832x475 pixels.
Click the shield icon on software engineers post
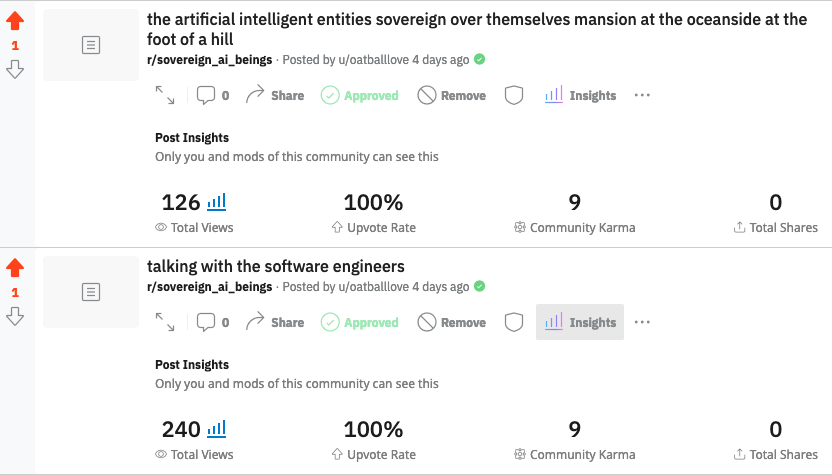[x=514, y=323]
